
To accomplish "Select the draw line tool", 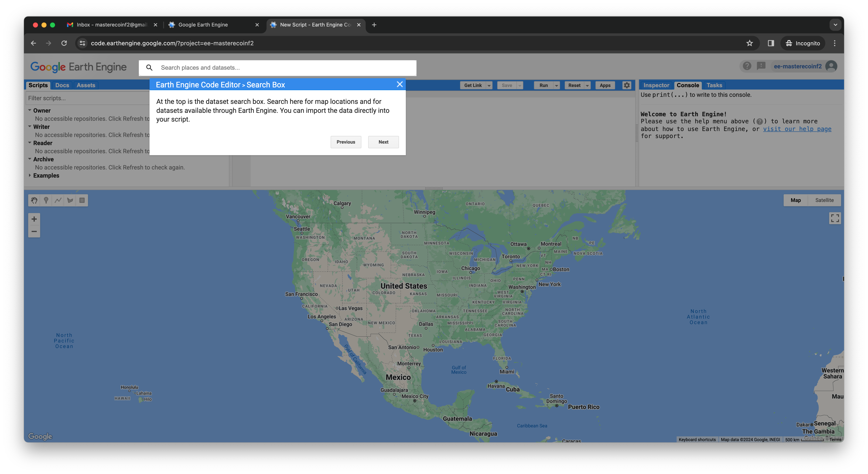I will click(58, 200).
